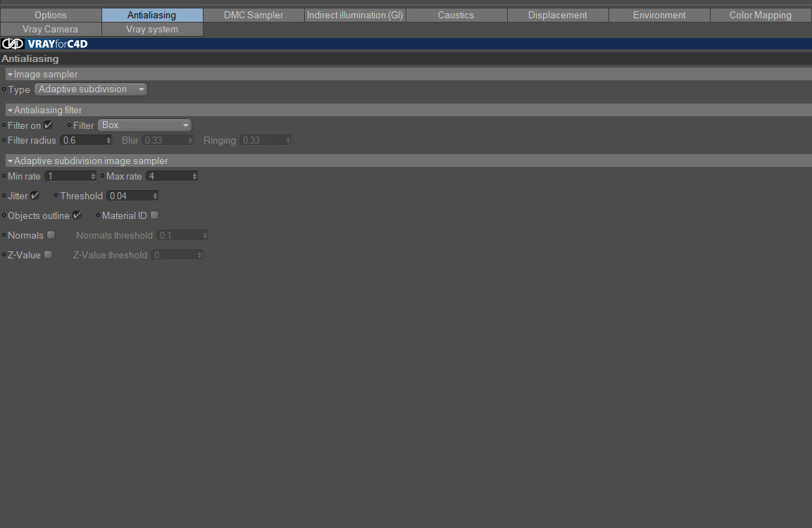
Task: Click the Min rate stepper arrows
Action: (x=93, y=176)
